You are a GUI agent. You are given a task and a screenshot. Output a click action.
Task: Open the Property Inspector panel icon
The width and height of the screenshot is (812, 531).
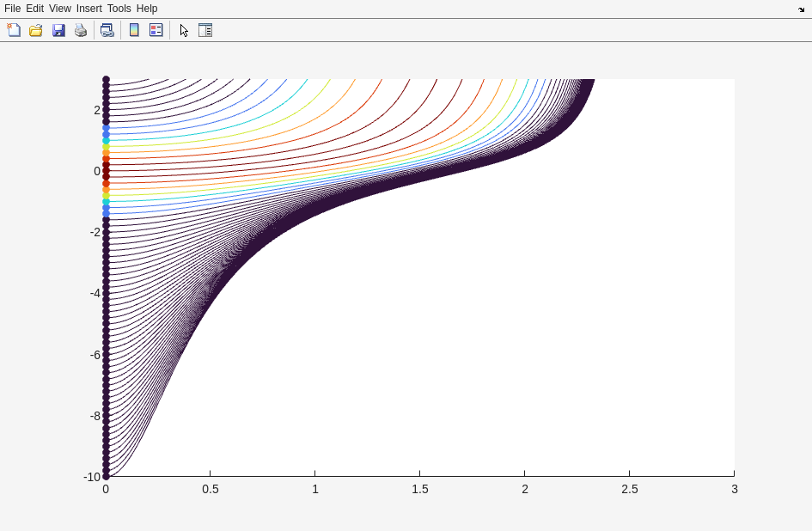205,30
